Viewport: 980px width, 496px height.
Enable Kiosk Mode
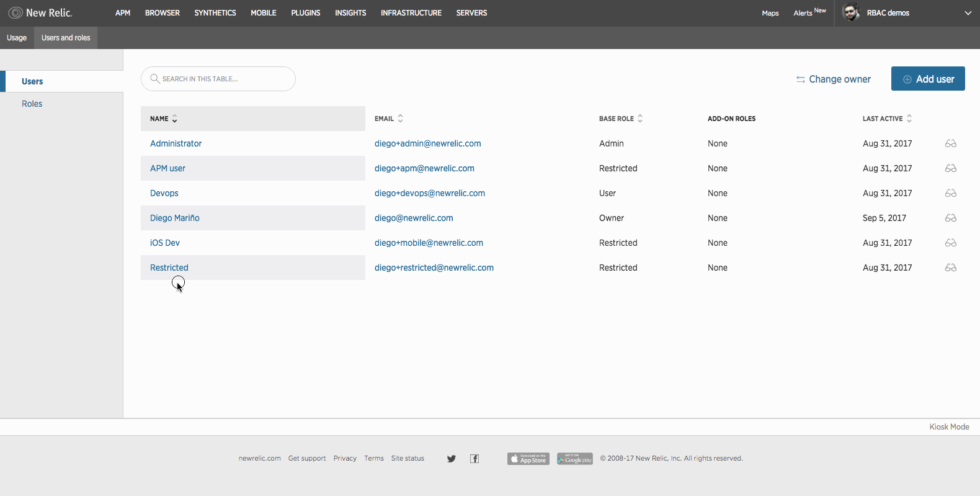point(949,427)
